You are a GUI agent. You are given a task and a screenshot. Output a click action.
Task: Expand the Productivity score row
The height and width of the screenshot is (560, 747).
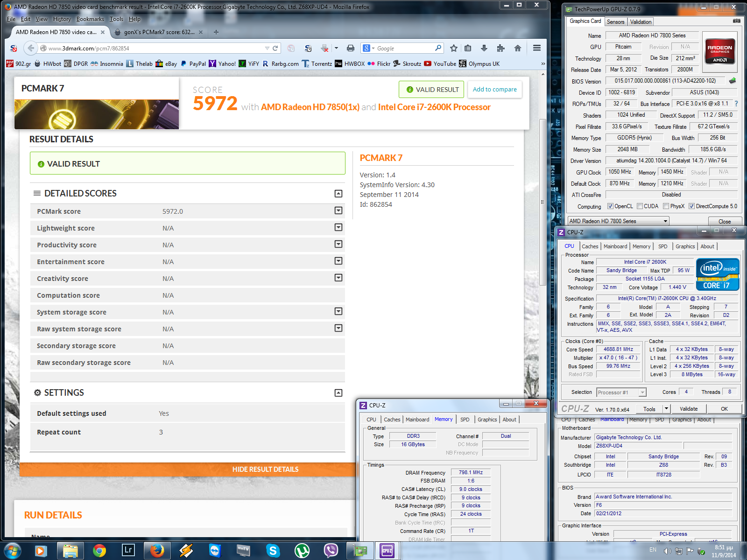pos(338,245)
